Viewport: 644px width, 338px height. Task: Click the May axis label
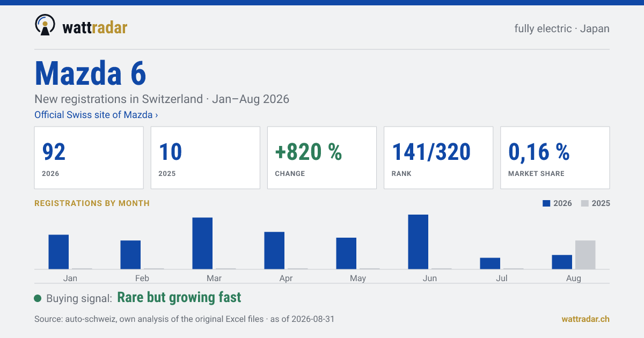[x=358, y=278]
